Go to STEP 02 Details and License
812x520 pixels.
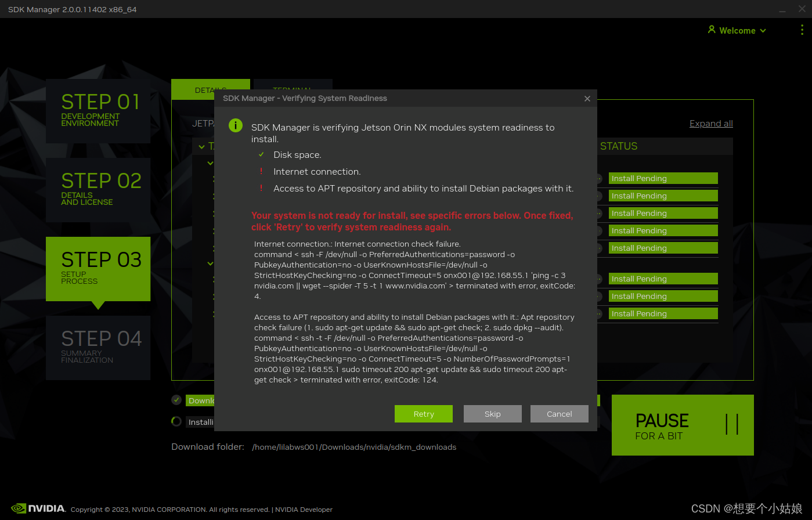pos(98,190)
